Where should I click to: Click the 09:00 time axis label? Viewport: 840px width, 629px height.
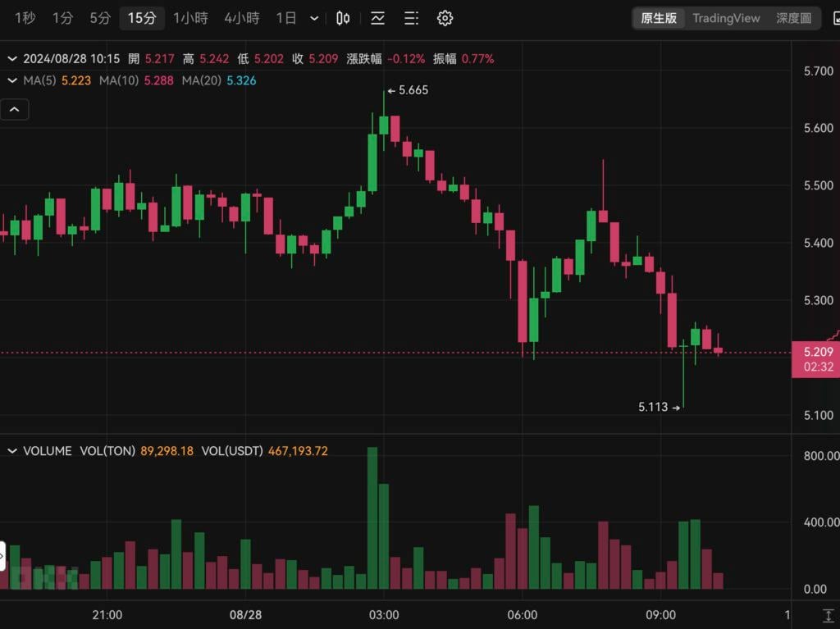click(660, 614)
